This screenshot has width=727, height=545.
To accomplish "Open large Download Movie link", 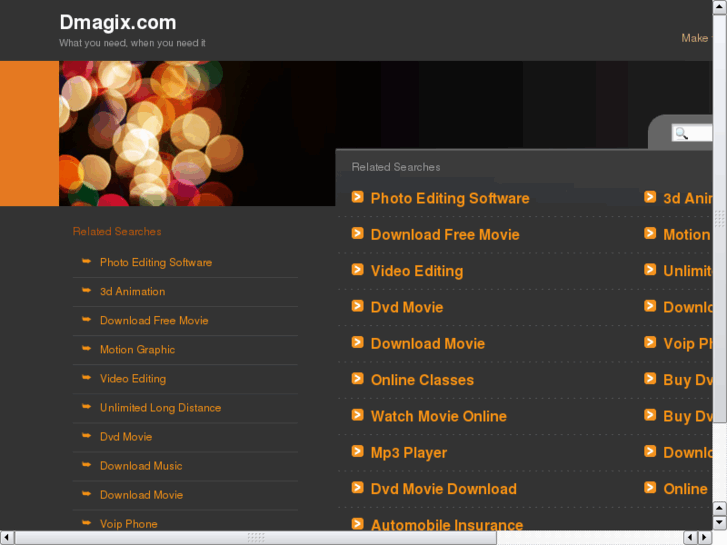I will click(x=427, y=344).
